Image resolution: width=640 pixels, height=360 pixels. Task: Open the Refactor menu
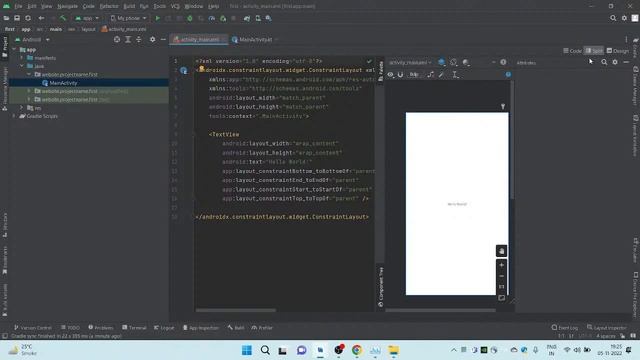coord(109,6)
